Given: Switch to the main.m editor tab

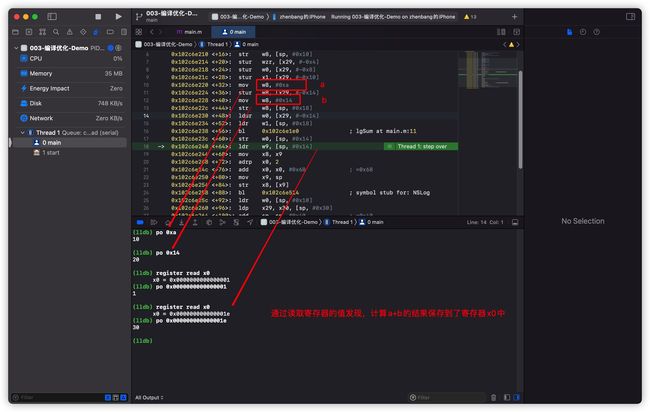Looking at the screenshot, I should 189,32.
